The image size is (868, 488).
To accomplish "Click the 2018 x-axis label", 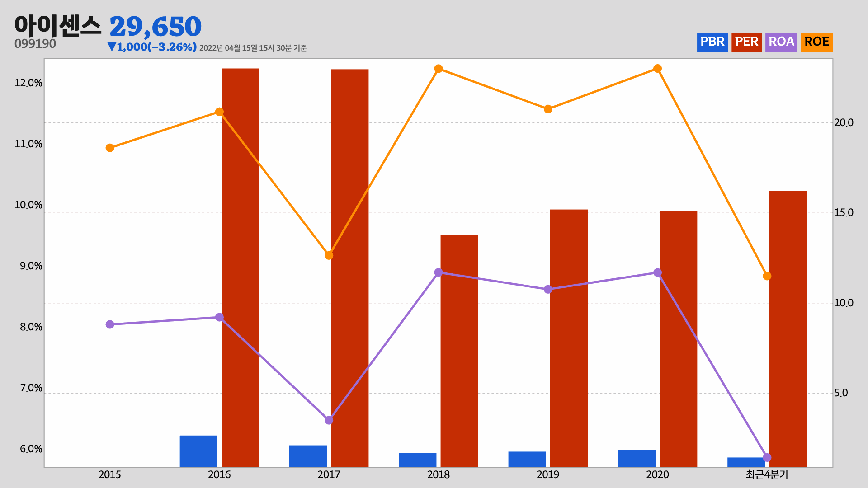I will pyautogui.click(x=439, y=474).
